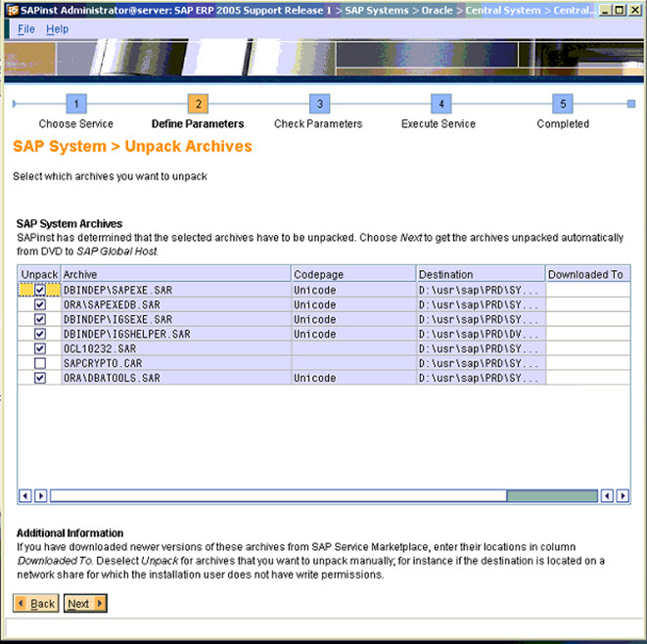
Task: Select the ORA\SAPEXEDB.SAR archive cell
Action: point(176,305)
